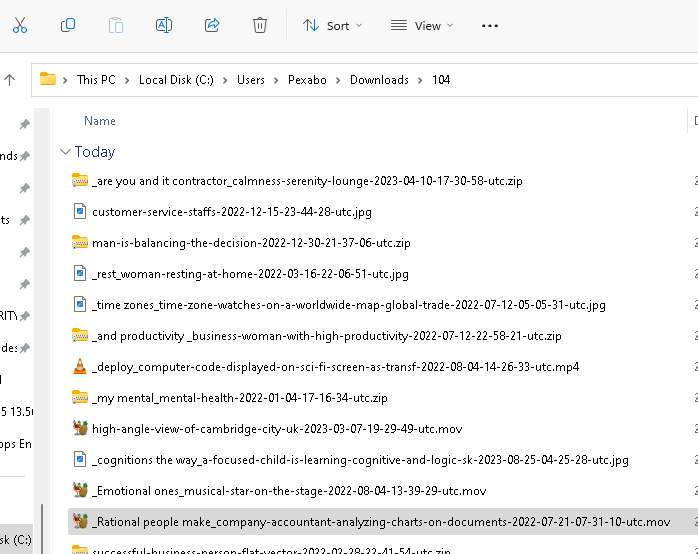Click zip icon of calmness-serenity-lounge file
698x554 pixels.
(x=80, y=180)
